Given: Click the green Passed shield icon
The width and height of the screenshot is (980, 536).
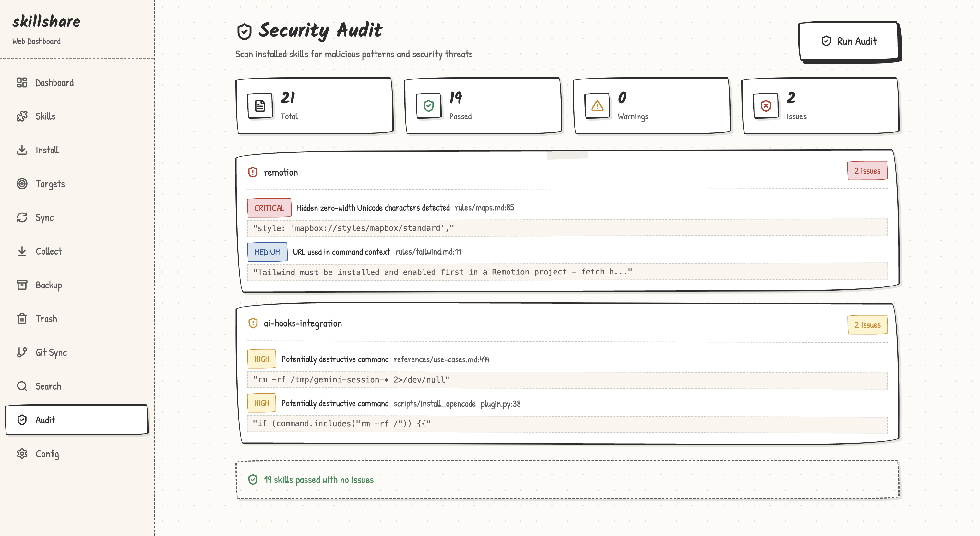Looking at the screenshot, I should pyautogui.click(x=429, y=106).
